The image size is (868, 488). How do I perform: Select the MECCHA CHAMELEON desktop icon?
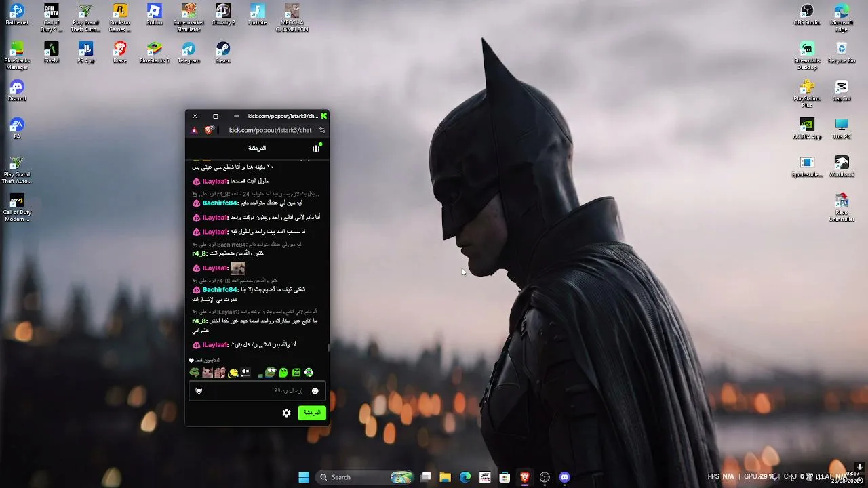pos(292,18)
